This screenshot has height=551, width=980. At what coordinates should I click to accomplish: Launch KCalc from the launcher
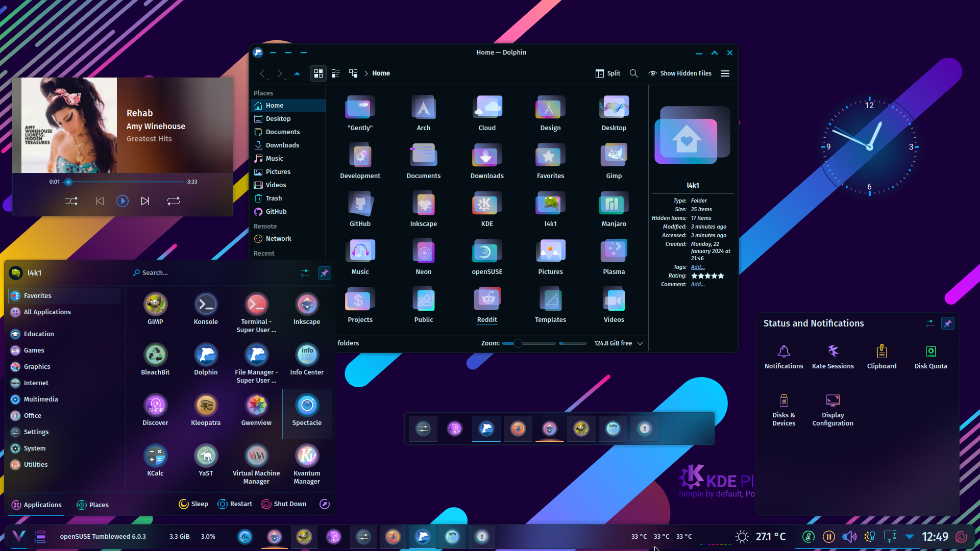155,461
